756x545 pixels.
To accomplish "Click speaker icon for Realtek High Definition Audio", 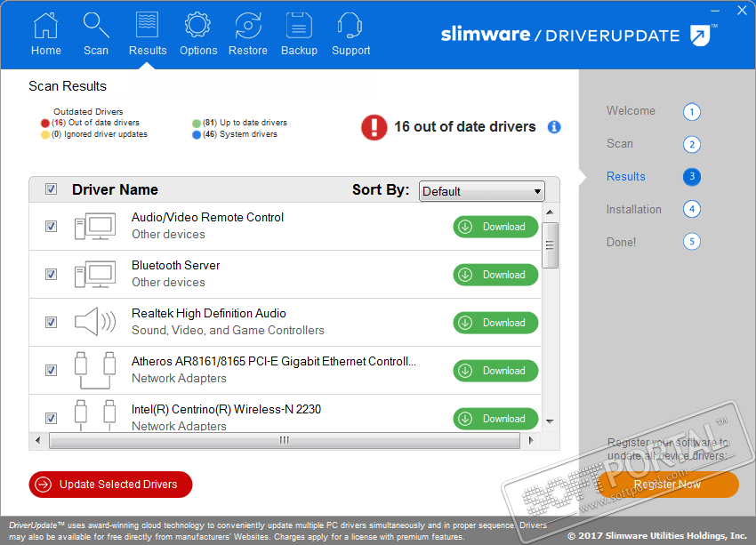I will coord(95,322).
